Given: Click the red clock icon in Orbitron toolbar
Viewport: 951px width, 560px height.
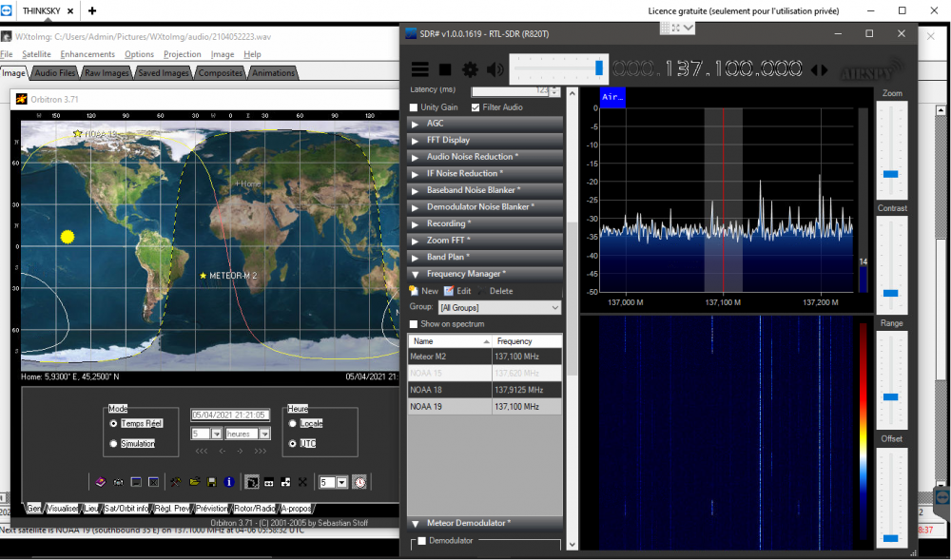Looking at the screenshot, I should click(x=359, y=482).
